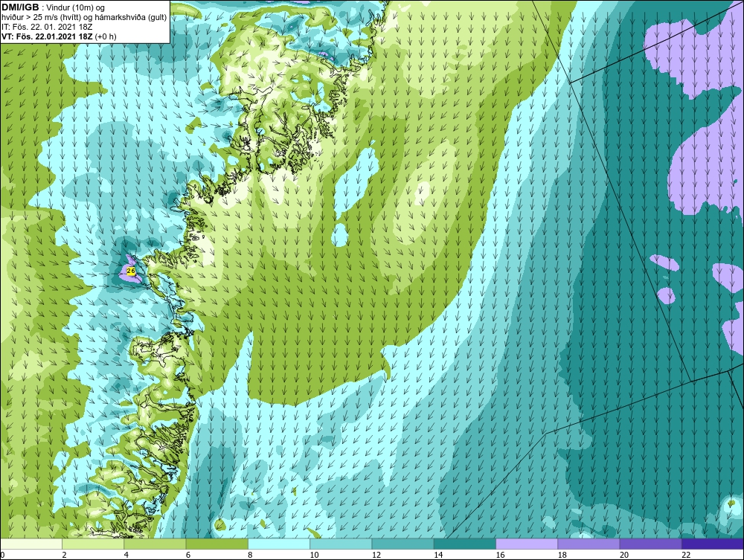The height and width of the screenshot is (560, 744).
Task: Pick the 6–8 m/s olive green legend swatch
Action: click(x=217, y=544)
